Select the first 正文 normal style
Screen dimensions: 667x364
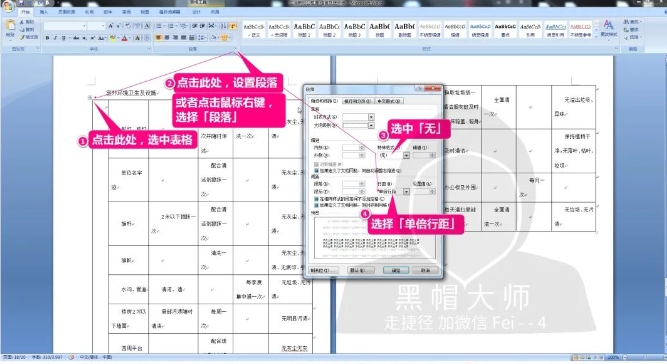[254, 29]
